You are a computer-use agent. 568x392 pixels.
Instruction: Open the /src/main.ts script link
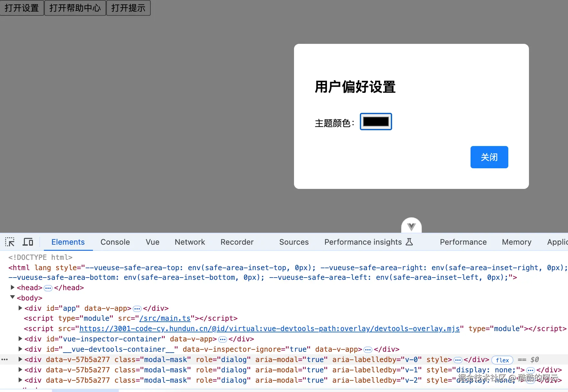(x=165, y=318)
